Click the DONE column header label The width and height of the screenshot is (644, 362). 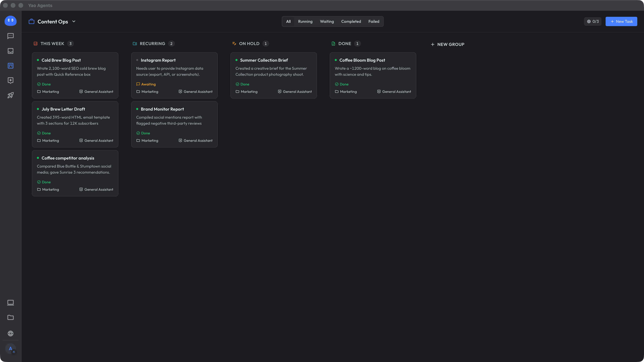click(x=345, y=43)
